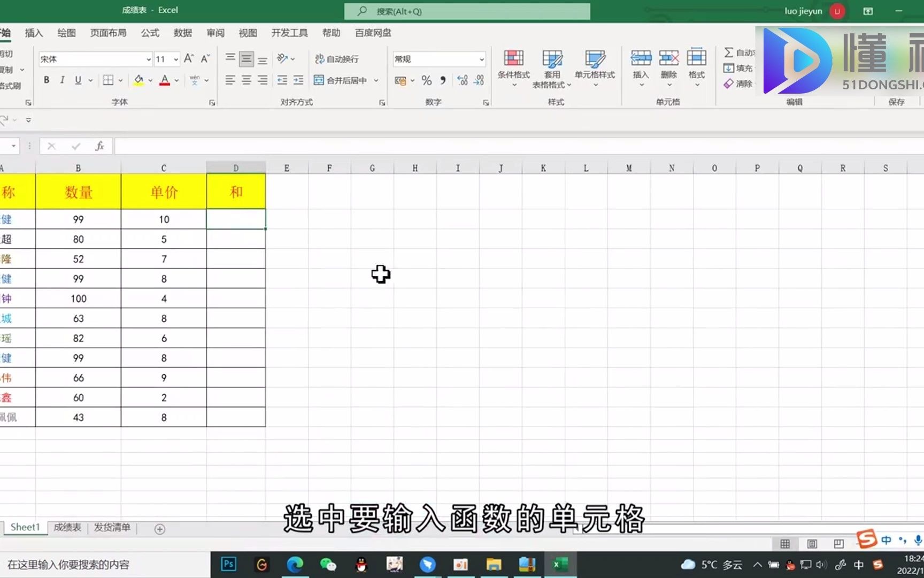Open the 视图 ribbon tab
This screenshot has width=924, height=578.
pyautogui.click(x=248, y=33)
